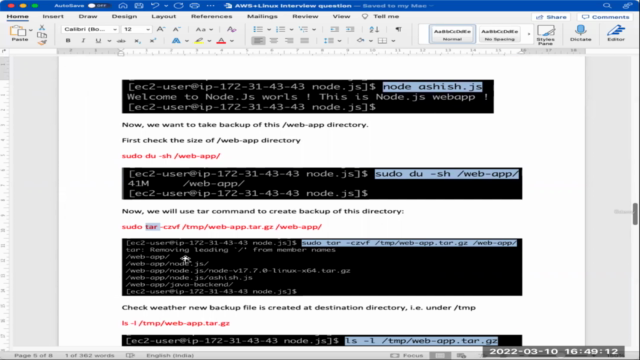Image resolution: width=640 pixels, height=360 pixels.
Task: Redo with the title bar repeat icon
Action: coord(178,6)
